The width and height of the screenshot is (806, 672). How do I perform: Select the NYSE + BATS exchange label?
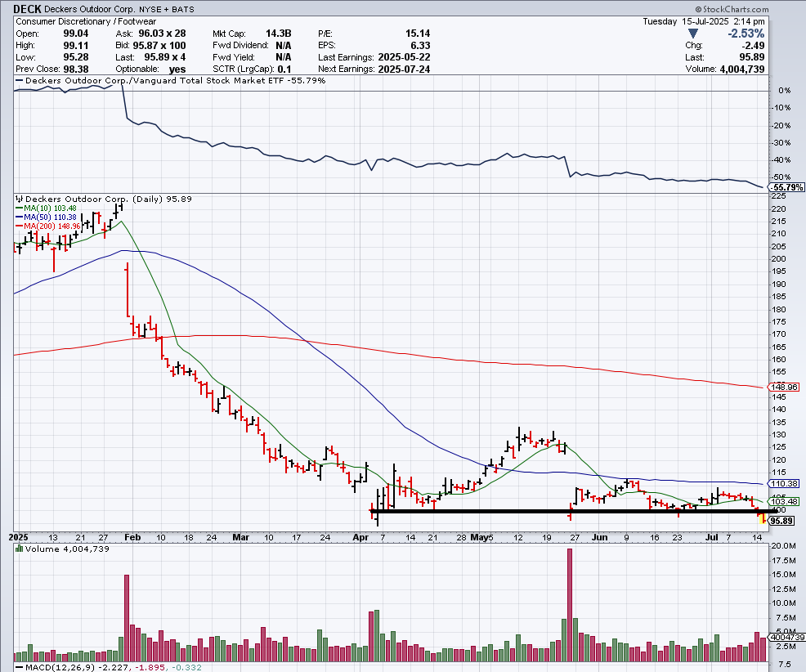click(167, 9)
